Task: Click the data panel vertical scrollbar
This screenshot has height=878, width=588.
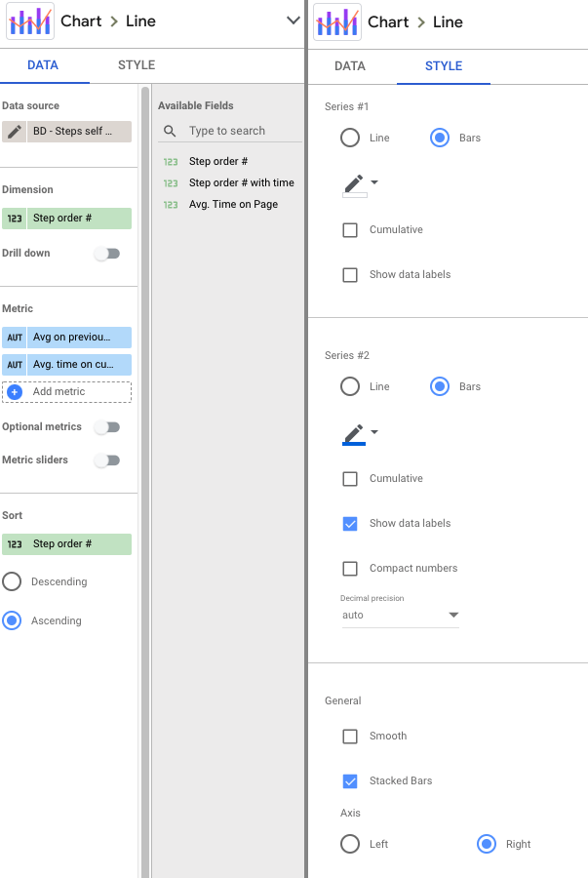Action: (145, 482)
